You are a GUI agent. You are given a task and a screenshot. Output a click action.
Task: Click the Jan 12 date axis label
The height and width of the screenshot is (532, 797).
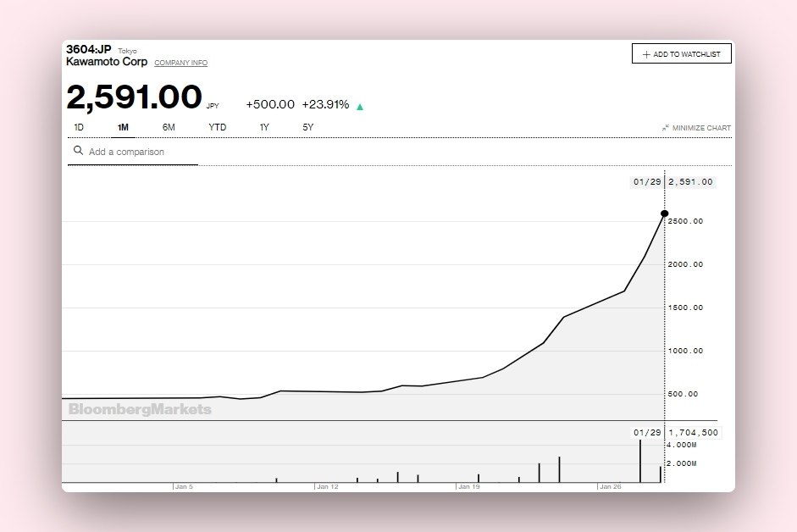point(327,487)
